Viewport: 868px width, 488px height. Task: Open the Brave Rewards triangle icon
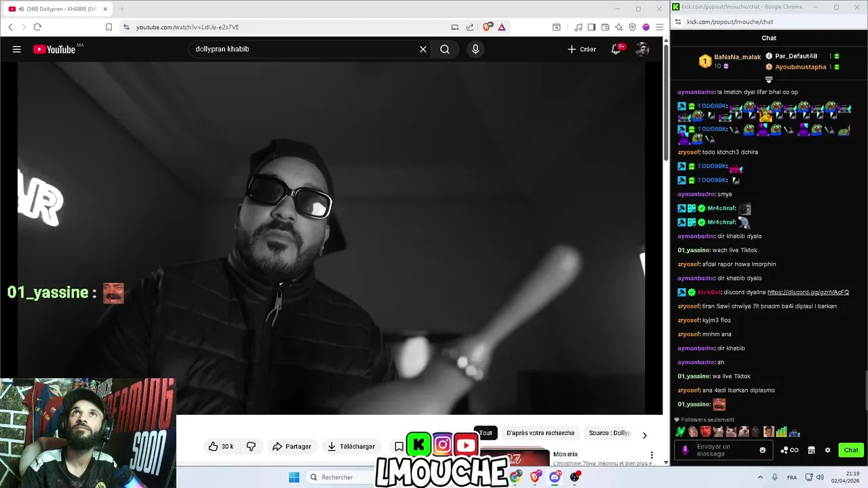pos(502,27)
